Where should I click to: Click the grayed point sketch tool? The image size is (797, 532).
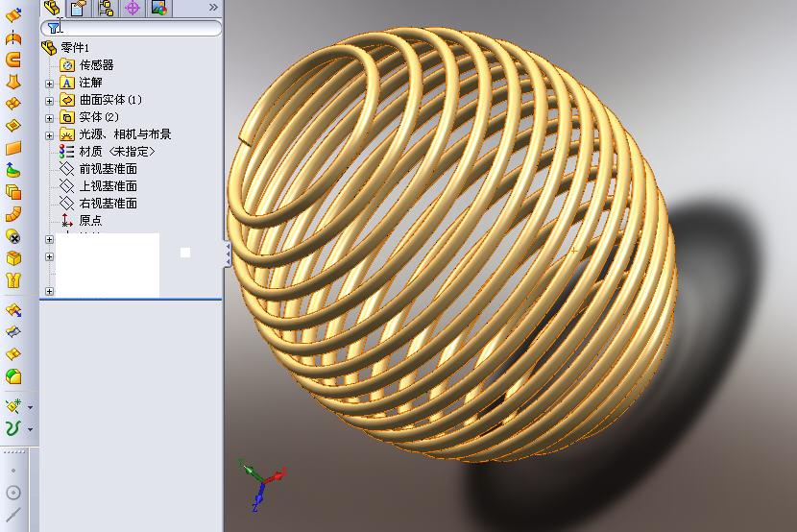tap(13, 471)
